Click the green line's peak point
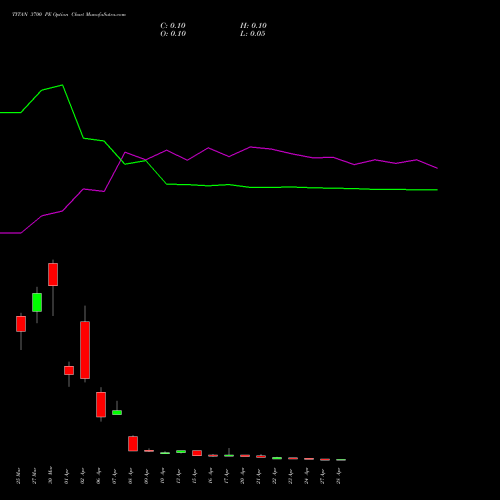 63,85
